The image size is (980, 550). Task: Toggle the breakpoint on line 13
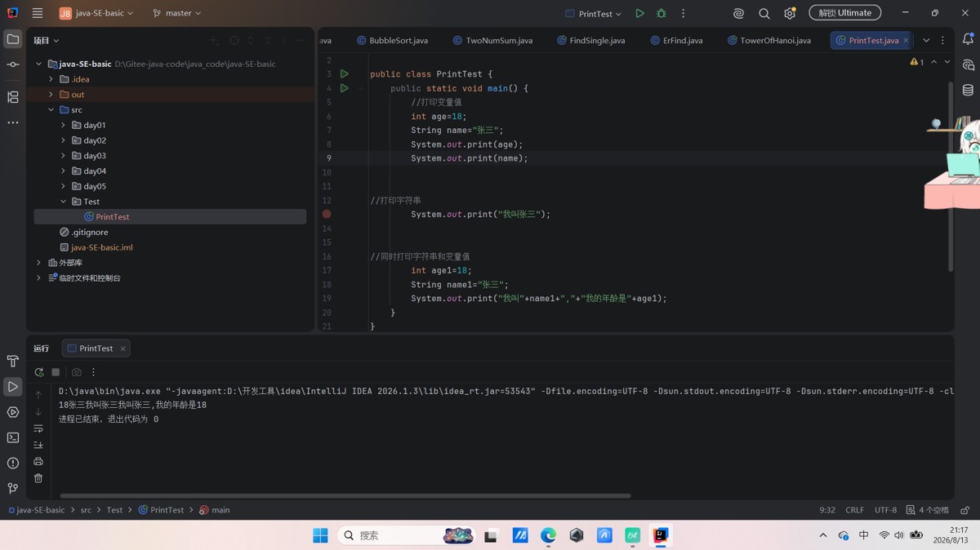pyautogui.click(x=327, y=214)
